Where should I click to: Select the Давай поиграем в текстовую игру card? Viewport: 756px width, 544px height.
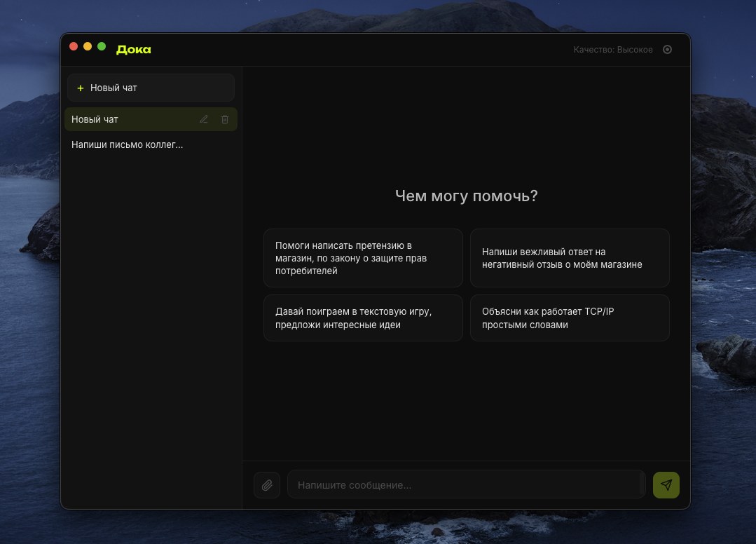(x=363, y=318)
